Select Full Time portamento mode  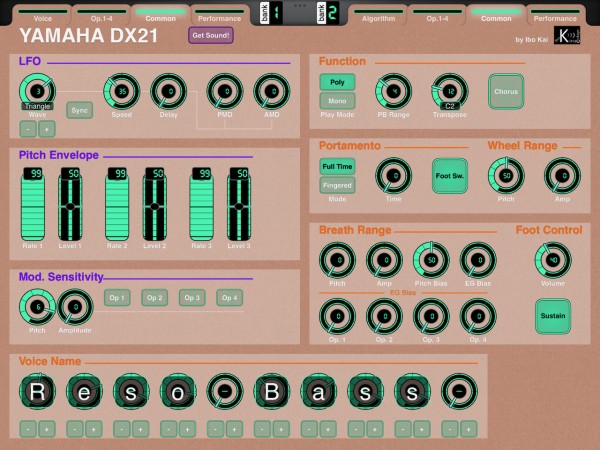click(337, 166)
